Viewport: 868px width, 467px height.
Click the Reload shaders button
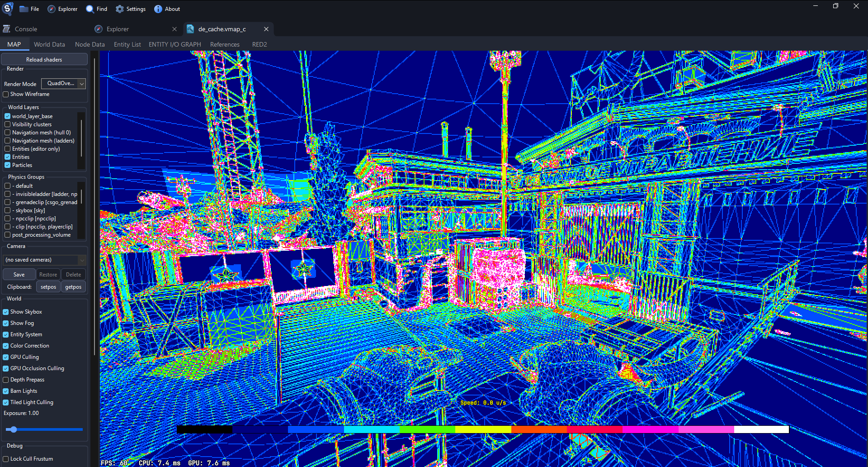44,59
